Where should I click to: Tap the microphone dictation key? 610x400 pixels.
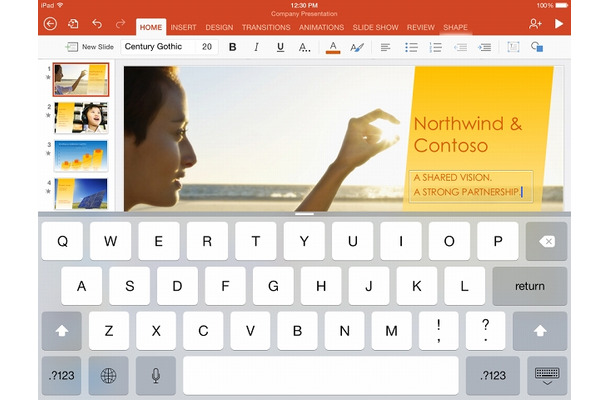click(156, 375)
